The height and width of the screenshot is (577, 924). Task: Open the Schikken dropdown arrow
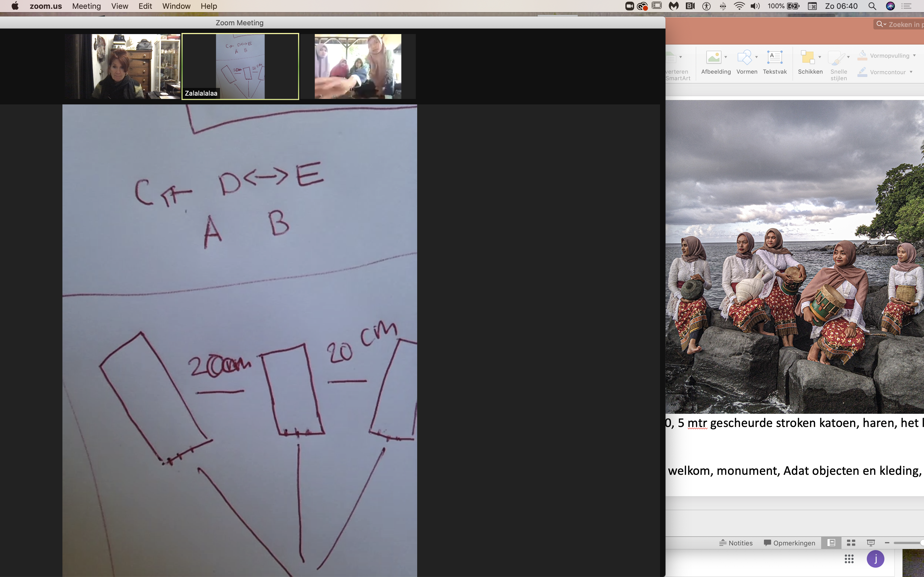[820, 57]
